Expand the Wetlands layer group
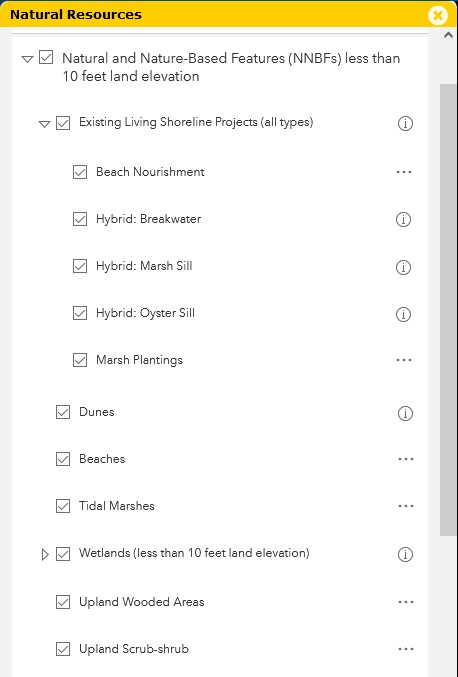This screenshot has height=677, width=458. click(45, 554)
